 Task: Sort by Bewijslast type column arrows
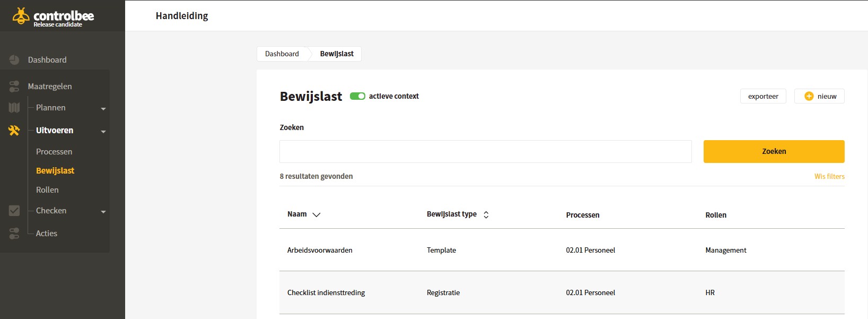tap(486, 215)
